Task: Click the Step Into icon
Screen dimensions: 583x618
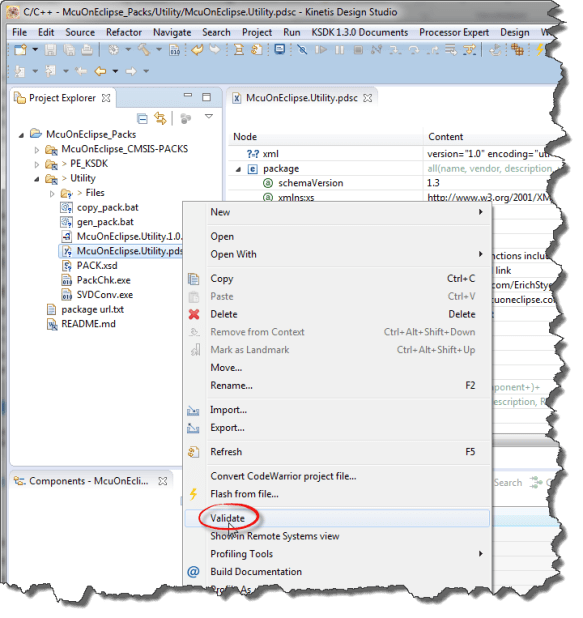Action: (x=395, y=50)
